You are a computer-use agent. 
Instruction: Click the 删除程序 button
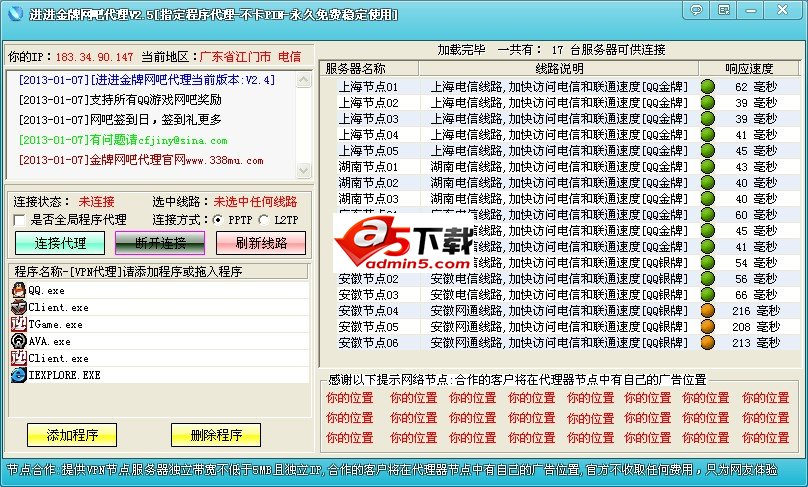216,435
